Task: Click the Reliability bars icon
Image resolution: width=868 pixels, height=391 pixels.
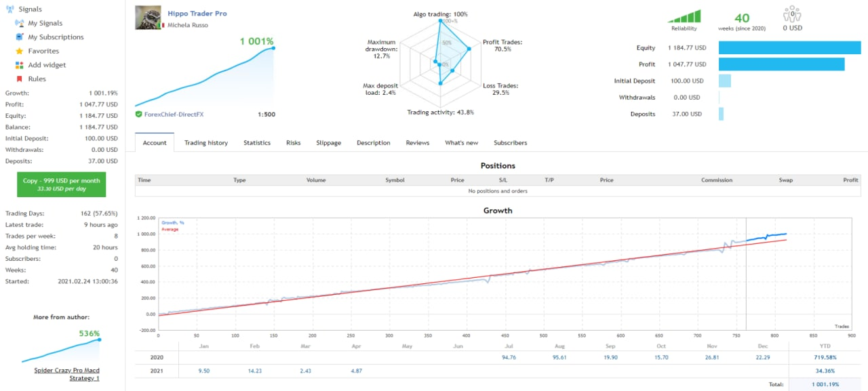Action: pos(684,17)
